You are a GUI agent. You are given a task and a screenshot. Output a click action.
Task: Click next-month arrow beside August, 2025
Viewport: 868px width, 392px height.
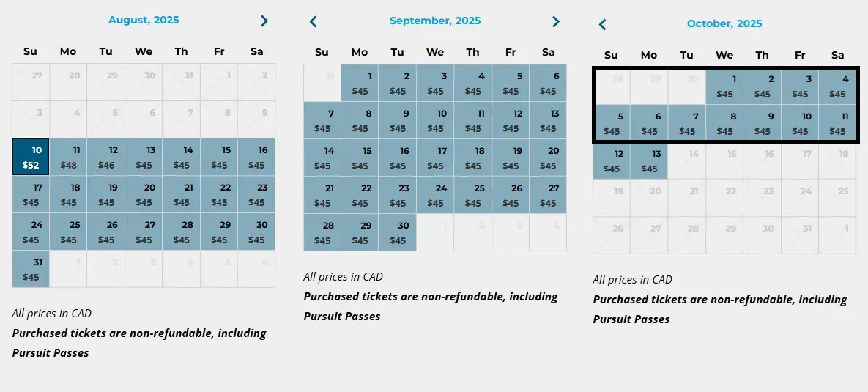tap(264, 21)
